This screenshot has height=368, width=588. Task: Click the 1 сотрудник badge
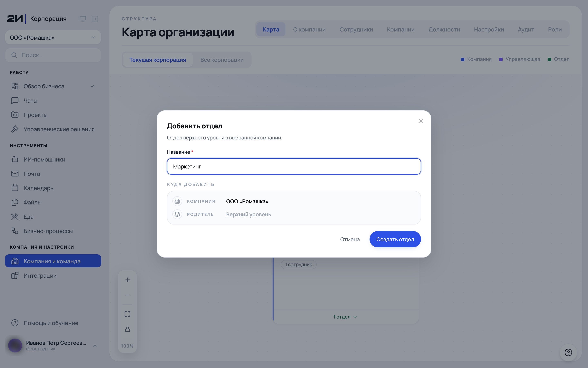[x=298, y=265]
